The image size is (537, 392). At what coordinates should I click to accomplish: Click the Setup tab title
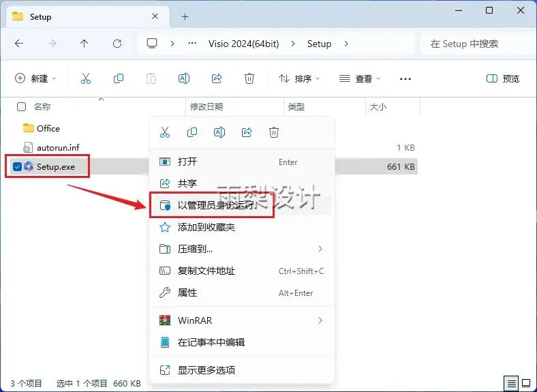[x=40, y=17]
